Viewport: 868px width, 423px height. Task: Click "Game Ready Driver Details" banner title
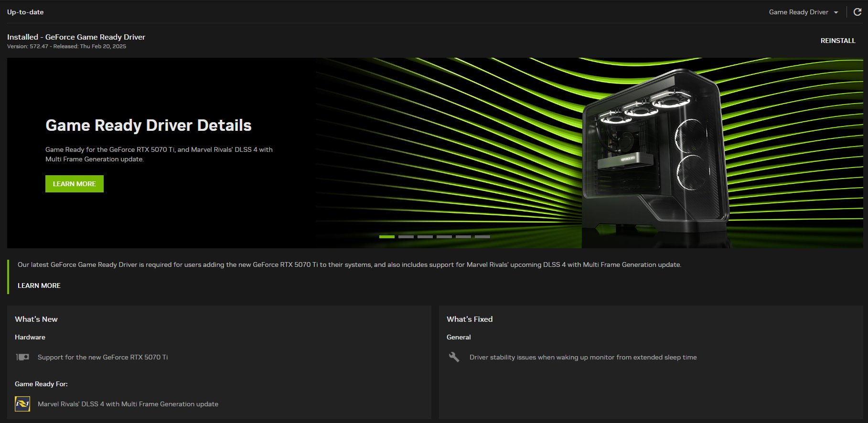(149, 125)
